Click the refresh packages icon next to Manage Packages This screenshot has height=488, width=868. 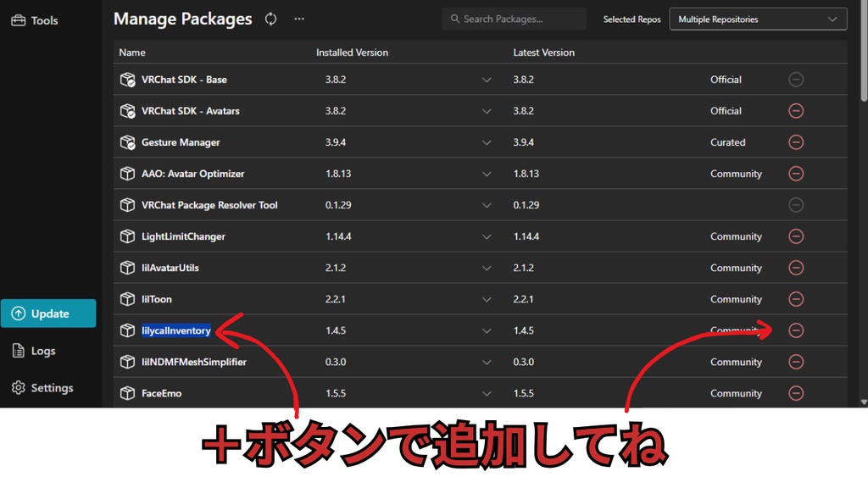pyautogui.click(x=270, y=19)
